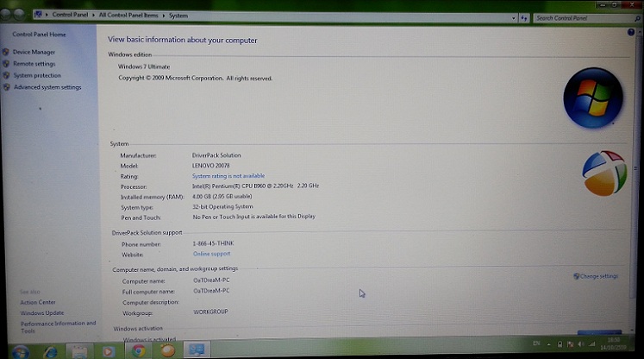Open Google Chrome from taskbar
The image size is (644, 359).
pyautogui.click(x=139, y=350)
